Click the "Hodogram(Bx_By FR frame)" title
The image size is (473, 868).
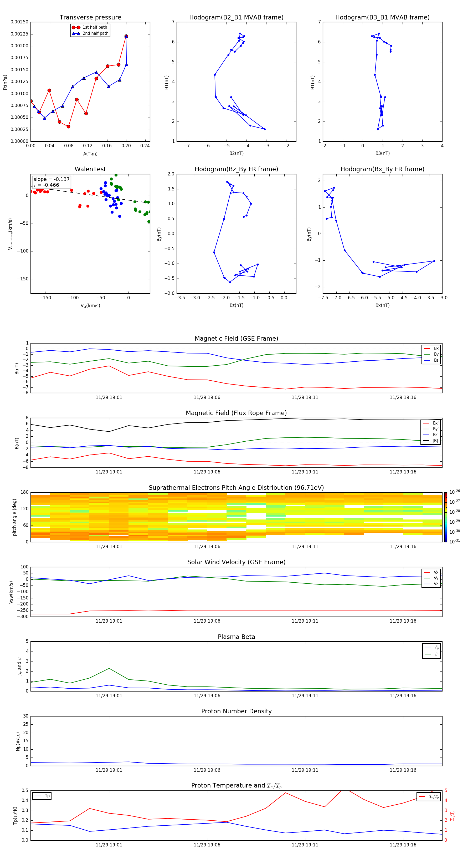(382, 169)
